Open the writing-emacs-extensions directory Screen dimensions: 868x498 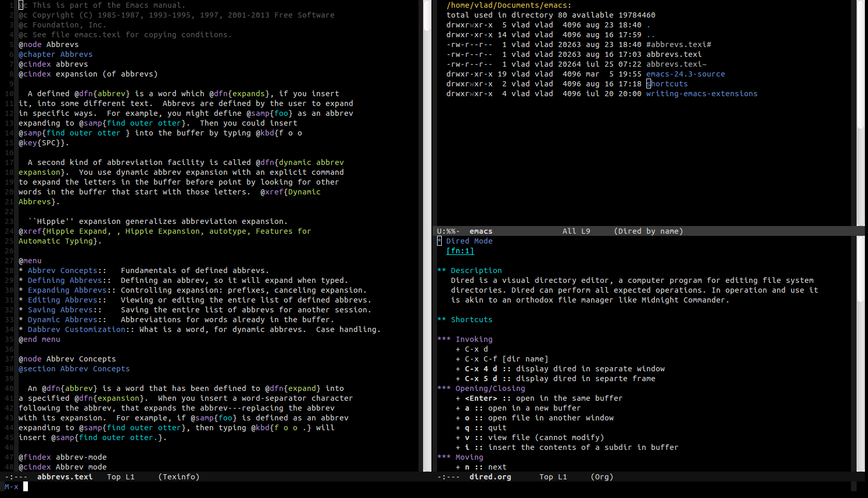tap(702, 94)
